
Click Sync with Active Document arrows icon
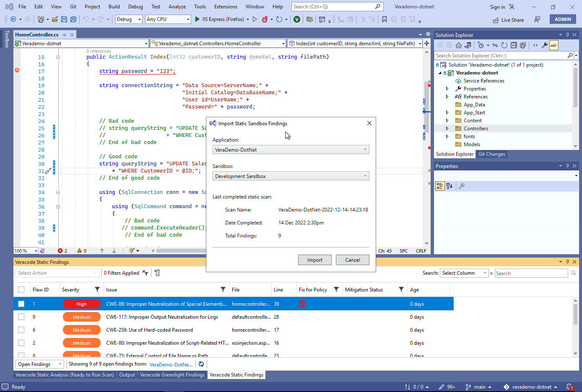click(495, 45)
